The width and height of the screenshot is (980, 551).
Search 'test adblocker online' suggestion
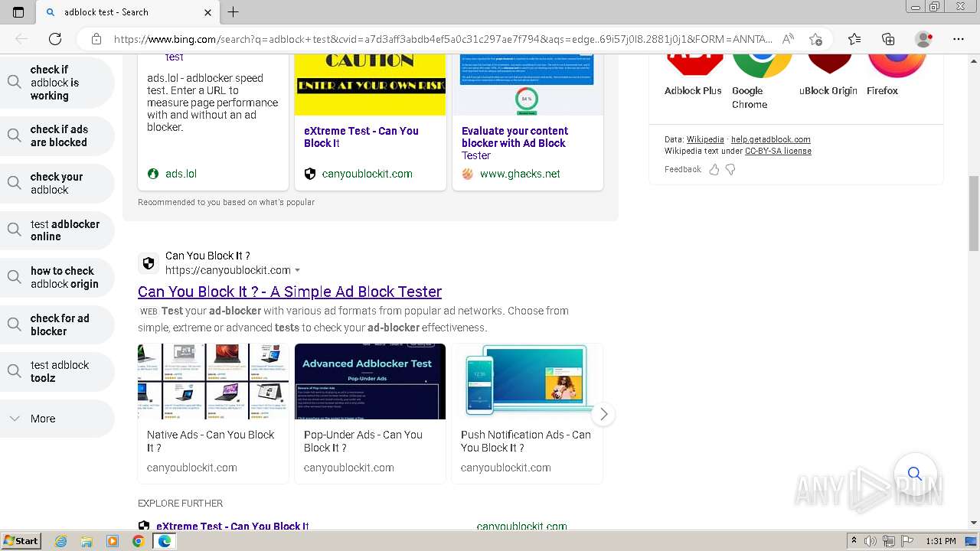coord(57,230)
